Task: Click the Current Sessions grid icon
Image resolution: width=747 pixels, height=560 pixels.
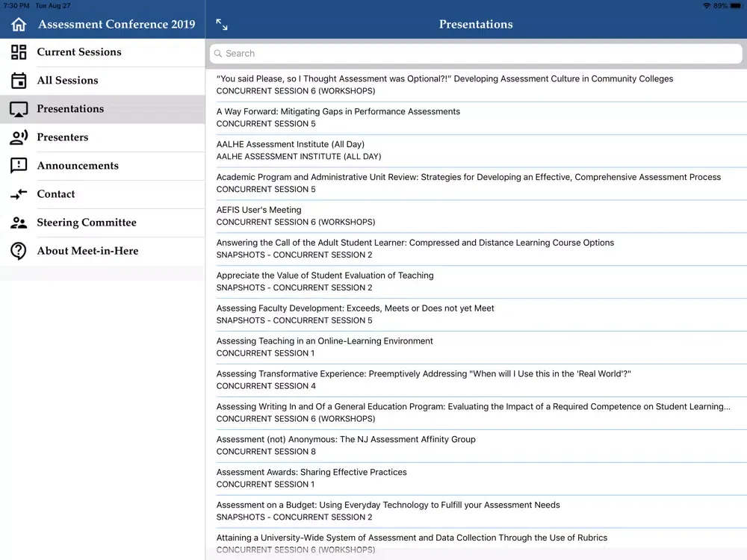Action: (19, 52)
